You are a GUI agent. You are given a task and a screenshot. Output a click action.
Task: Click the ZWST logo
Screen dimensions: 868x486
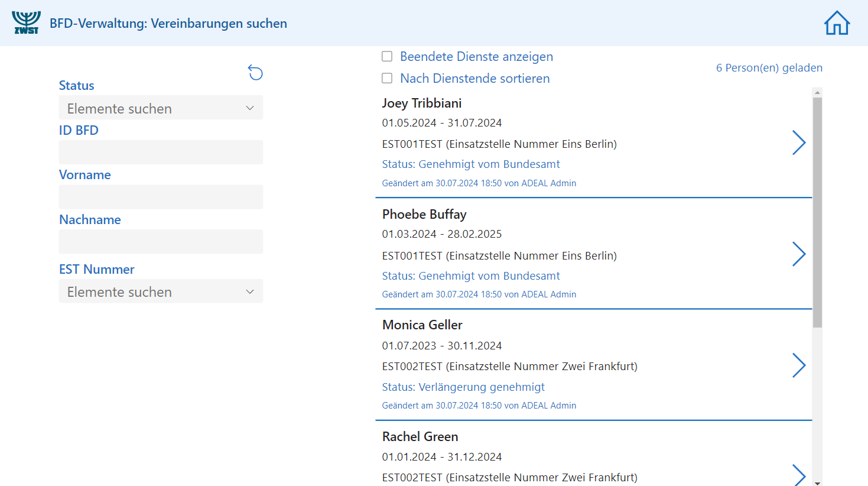click(x=26, y=23)
